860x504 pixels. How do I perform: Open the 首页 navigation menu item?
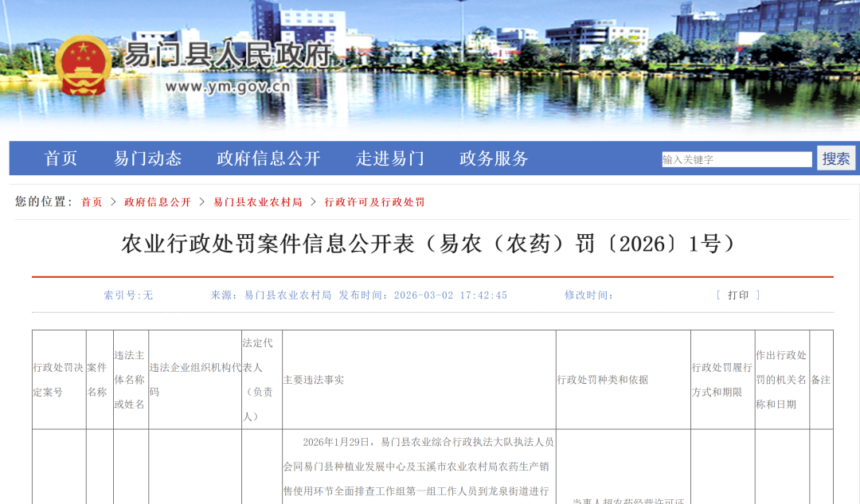point(61,158)
